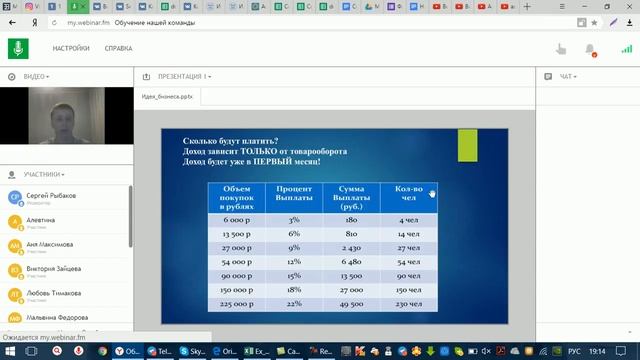Click the Yandex Я home button
640x360 pixels.
tap(35, 23)
